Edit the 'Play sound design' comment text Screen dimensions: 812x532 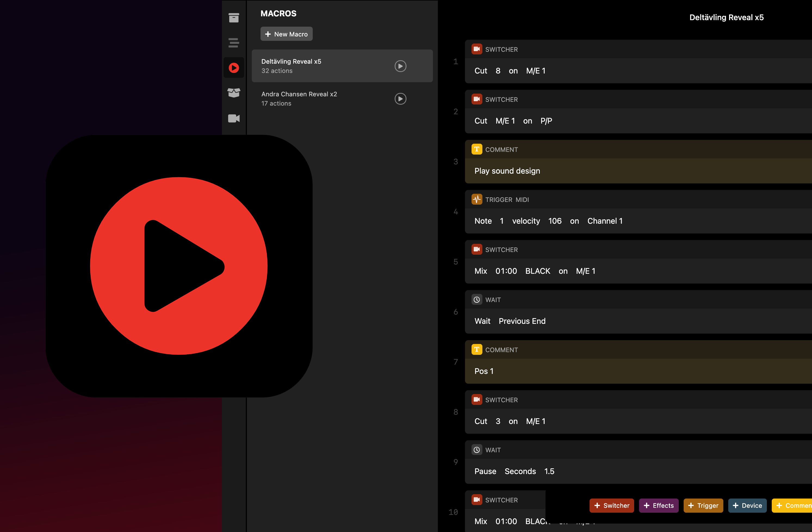[507, 171]
